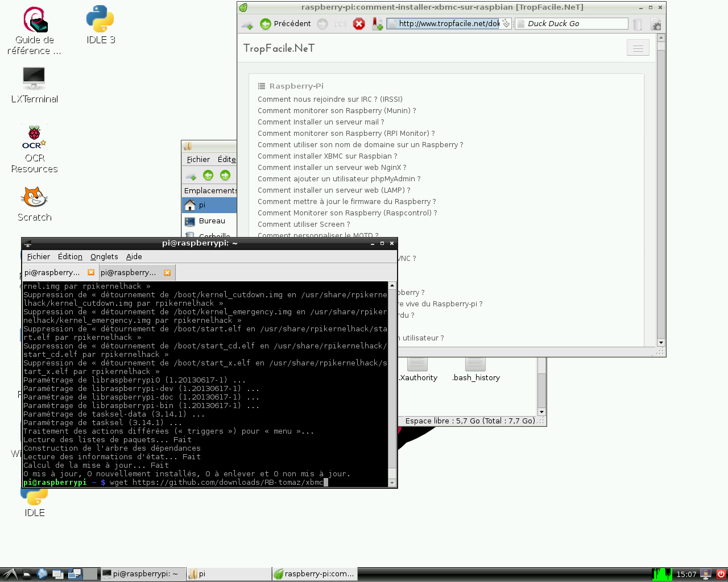
Task: Click the iconify all windows taskbar icon
Action: [x=58, y=574]
